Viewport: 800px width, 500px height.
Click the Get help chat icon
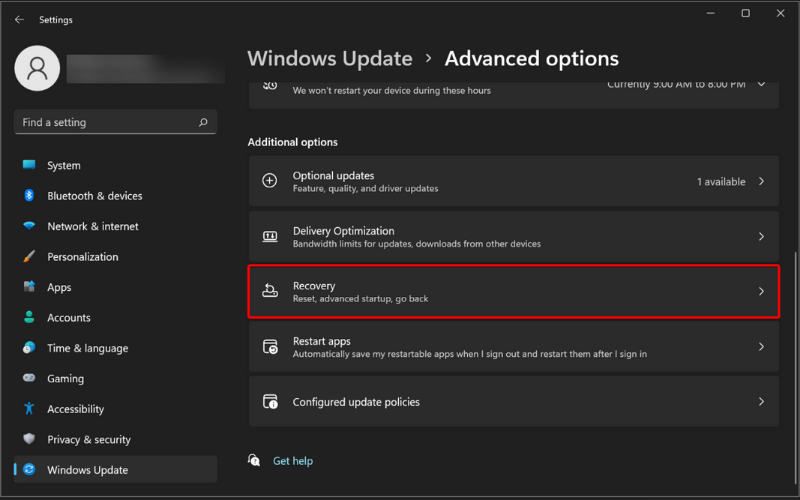point(254,460)
